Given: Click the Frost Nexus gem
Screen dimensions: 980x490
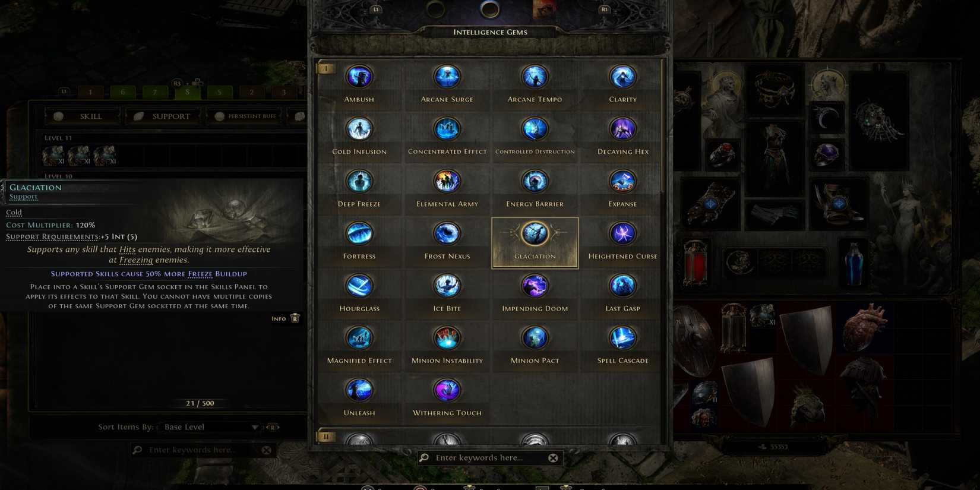Looking at the screenshot, I should click(x=447, y=233).
